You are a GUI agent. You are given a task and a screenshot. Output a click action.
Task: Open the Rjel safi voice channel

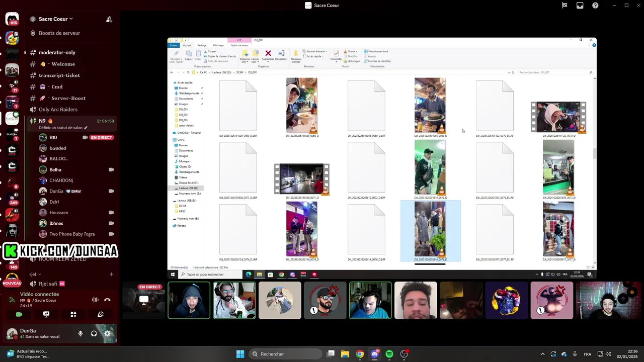pos(48,284)
